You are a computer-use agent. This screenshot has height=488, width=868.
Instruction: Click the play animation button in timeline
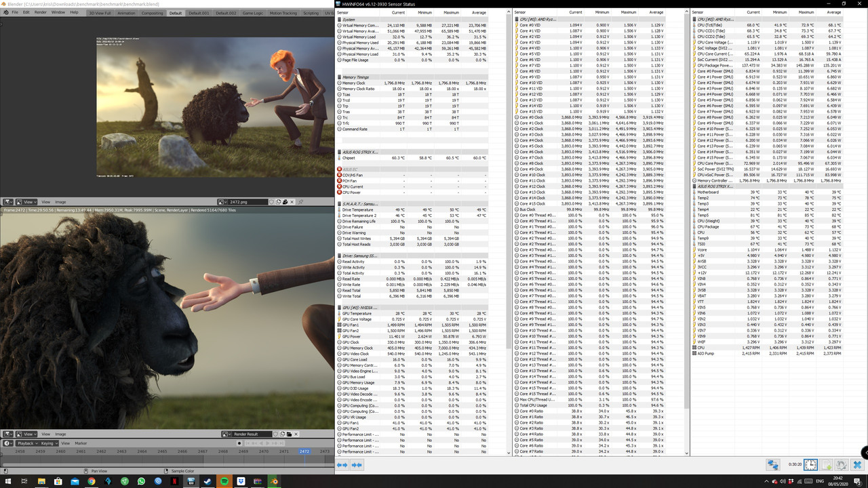[268, 443]
